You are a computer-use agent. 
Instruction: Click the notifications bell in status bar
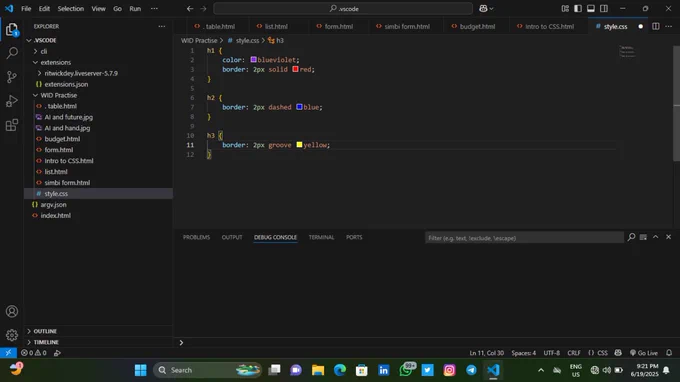click(x=669, y=353)
